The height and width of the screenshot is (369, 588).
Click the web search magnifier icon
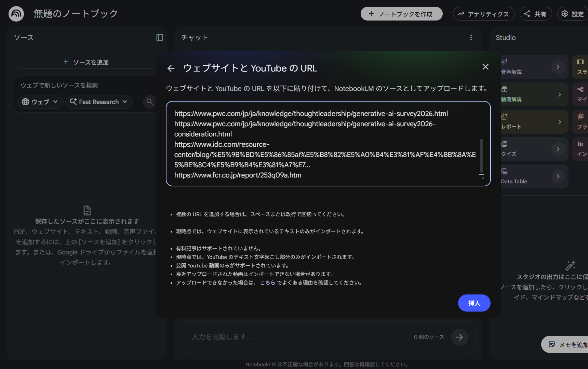(150, 102)
